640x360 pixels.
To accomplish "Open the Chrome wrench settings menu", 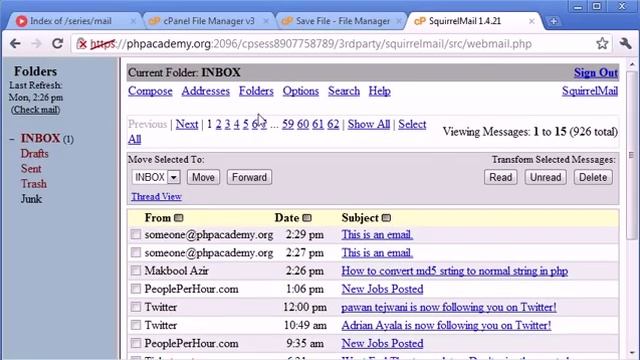I will tap(625, 43).
